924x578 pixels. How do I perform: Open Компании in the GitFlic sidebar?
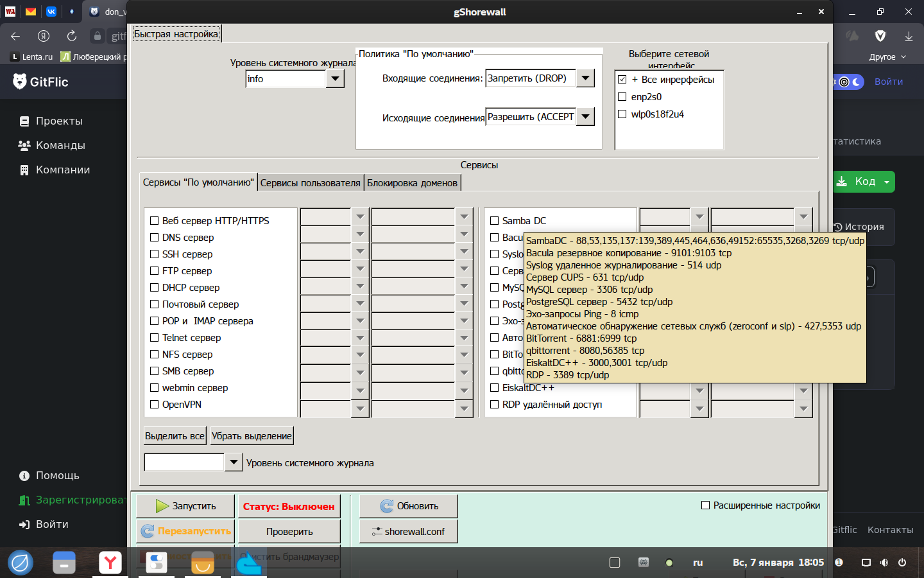tap(63, 170)
